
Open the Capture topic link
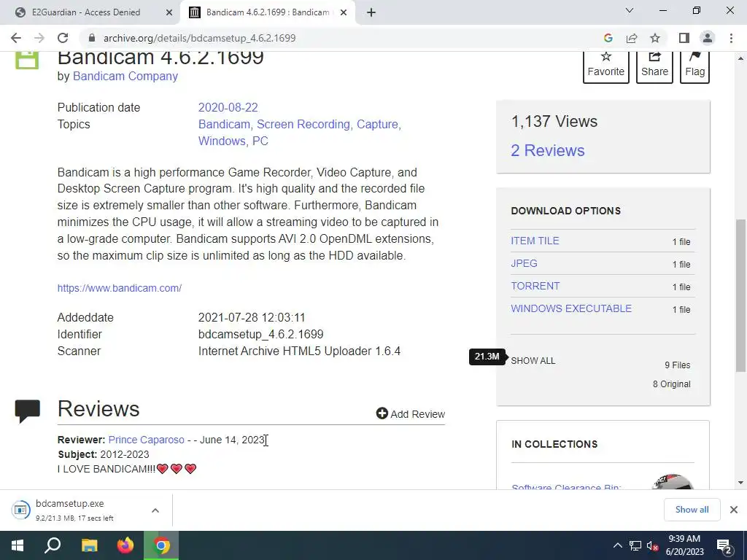coord(377,124)
